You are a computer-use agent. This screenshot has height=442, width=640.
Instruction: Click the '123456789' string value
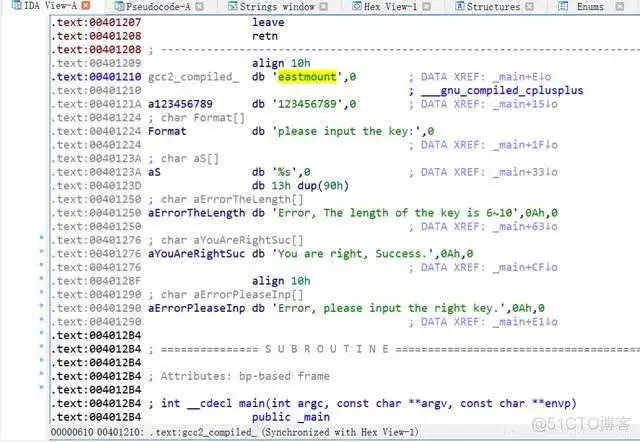pos(307,104)
